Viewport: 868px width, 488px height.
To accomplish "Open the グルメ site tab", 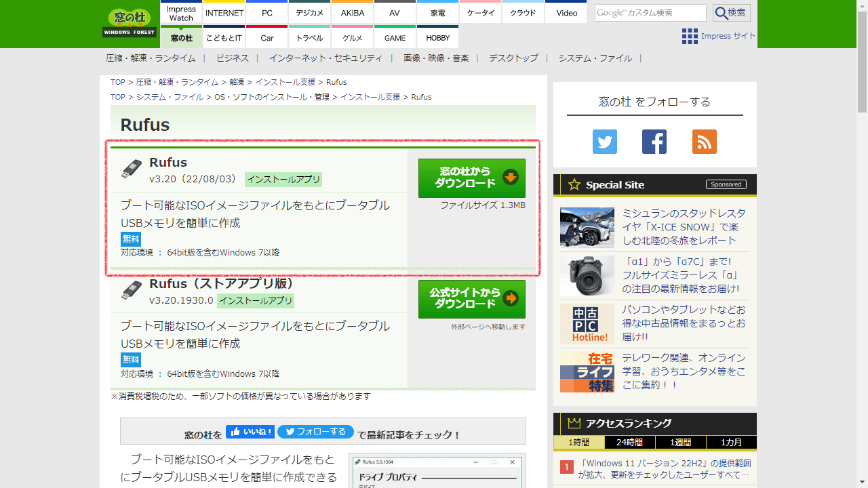I will click(x=353, y=37).
